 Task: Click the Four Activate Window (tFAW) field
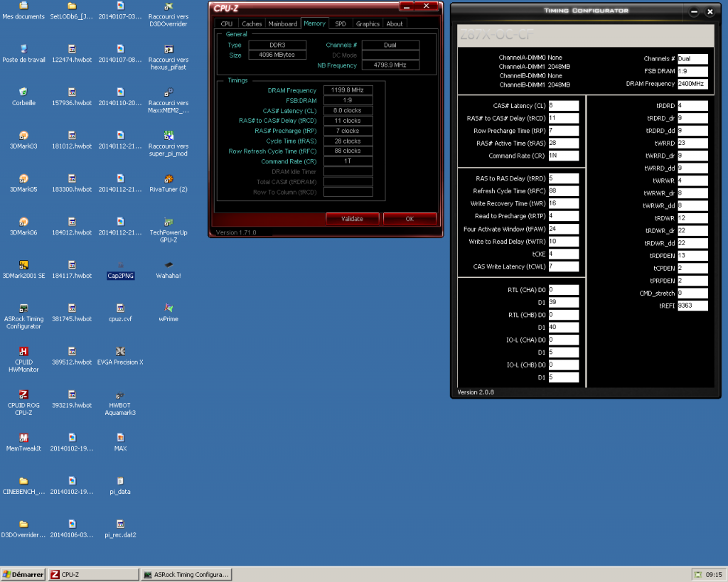coord(564,229)
